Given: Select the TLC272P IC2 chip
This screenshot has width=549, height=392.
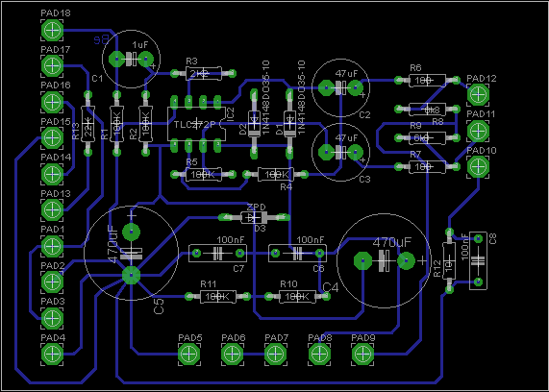Looking at the screenshot, I should coord(196,124).
